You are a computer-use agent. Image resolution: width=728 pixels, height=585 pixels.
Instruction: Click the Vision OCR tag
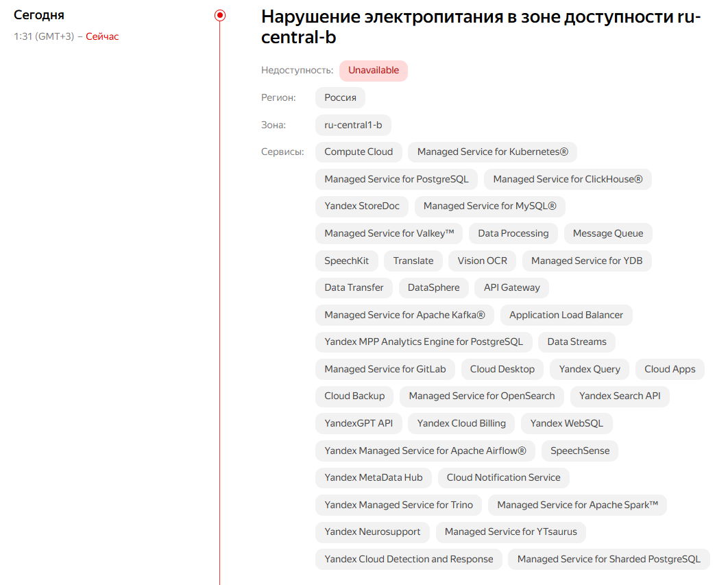pyautogui.click(x=483, y=261)
